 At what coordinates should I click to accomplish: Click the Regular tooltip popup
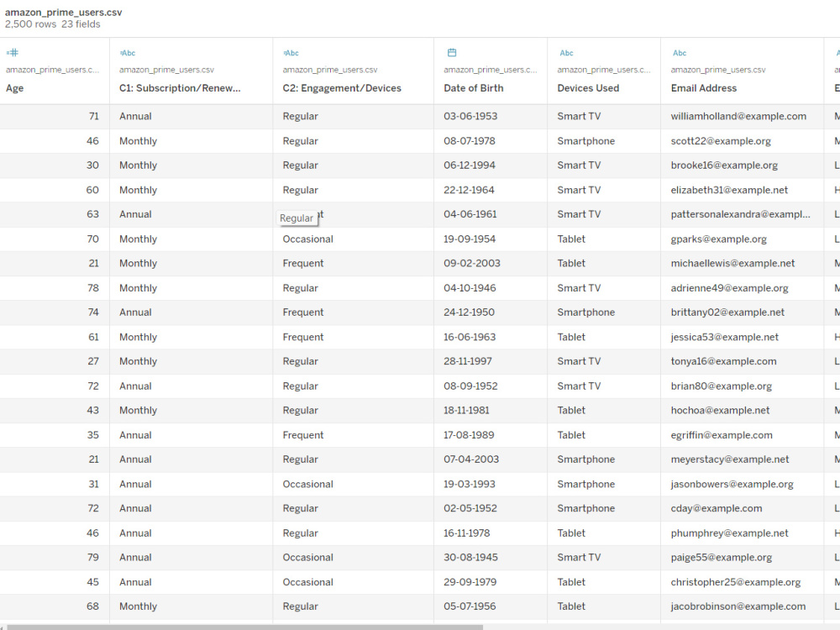pyautogui.click(x=297, y=218)
